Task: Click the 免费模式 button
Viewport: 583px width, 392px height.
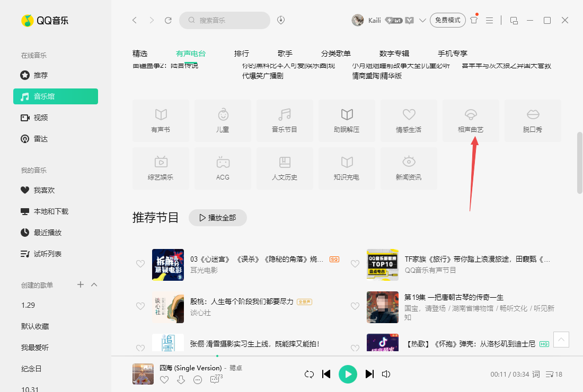Action: 447,20
